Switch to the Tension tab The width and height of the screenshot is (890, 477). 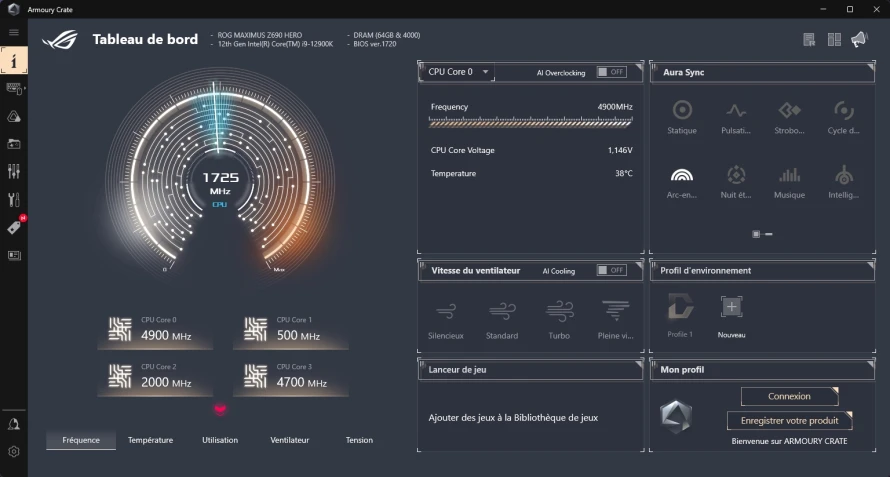point(359,440)
